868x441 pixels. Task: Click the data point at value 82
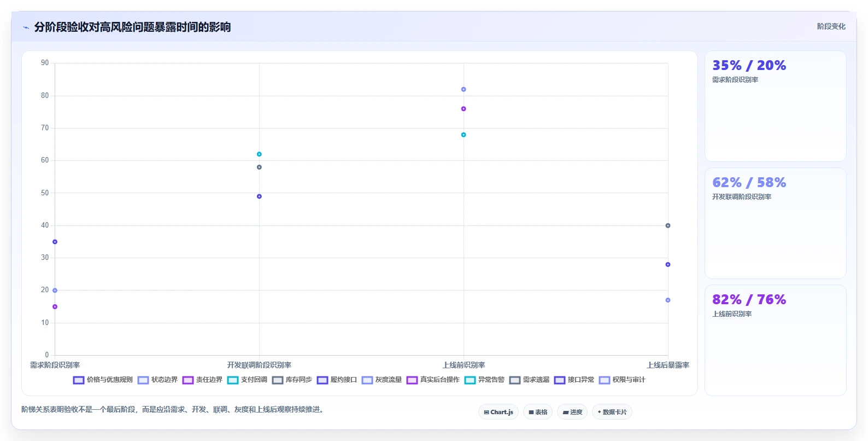[464, 89]
